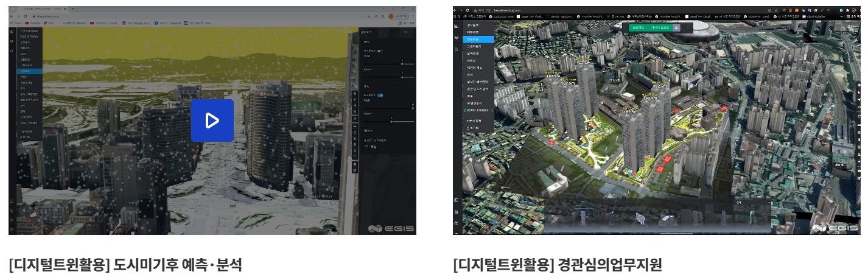The width and height of the screenshot is (868, 280).
Task: Open the [디지털트윈활용] 경관심의업무지원 title
Action: (557, 265)
